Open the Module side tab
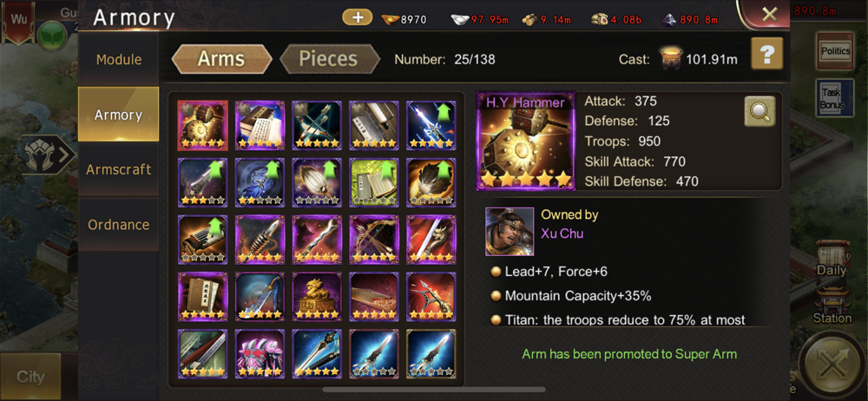Screen dimensions: 868x401 pos(118,59)
